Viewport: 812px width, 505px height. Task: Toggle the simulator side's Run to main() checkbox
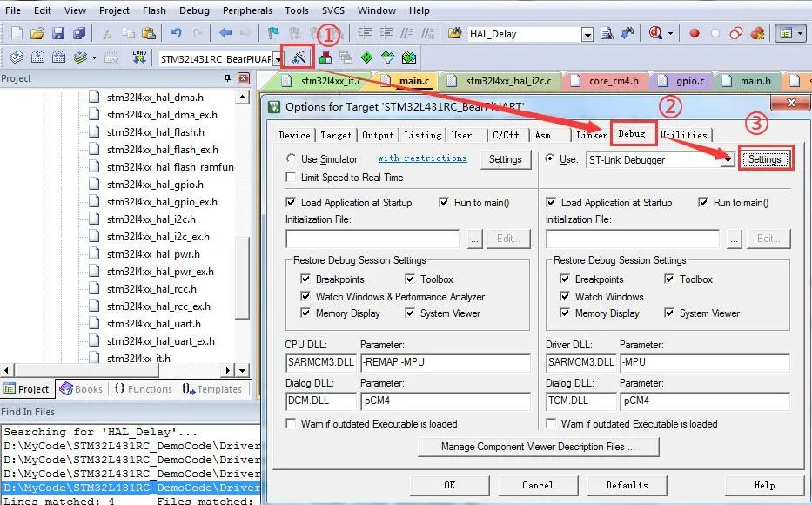coord(444,202)
